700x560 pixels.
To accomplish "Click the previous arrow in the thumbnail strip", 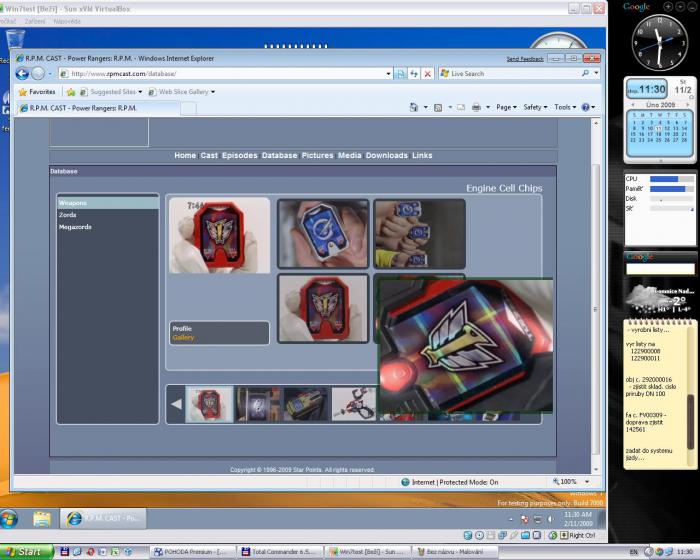I will [176, 404].
